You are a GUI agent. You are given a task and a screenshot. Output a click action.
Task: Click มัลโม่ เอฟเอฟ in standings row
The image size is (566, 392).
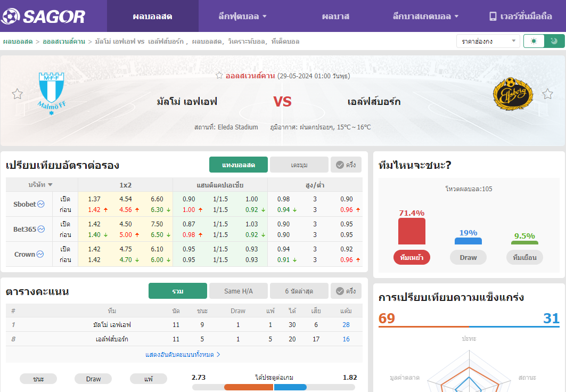pos(112,324)
